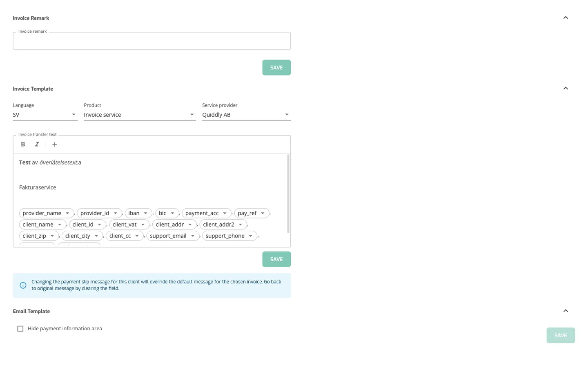Open the client_zip chip dropdown
588x365 pixels.
coord(52,236)
